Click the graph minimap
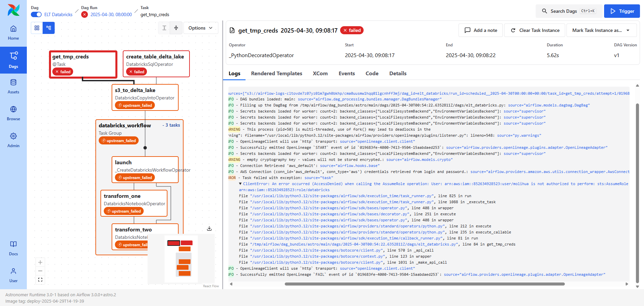This screenshot has width=644, height=306. [181, 259]
